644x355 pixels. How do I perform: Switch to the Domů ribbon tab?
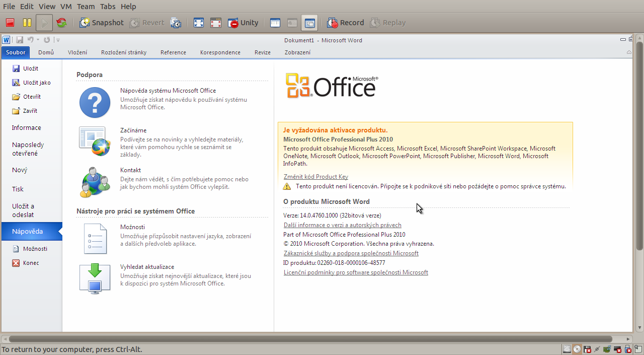pyautogui.click(x=46, y=52)
